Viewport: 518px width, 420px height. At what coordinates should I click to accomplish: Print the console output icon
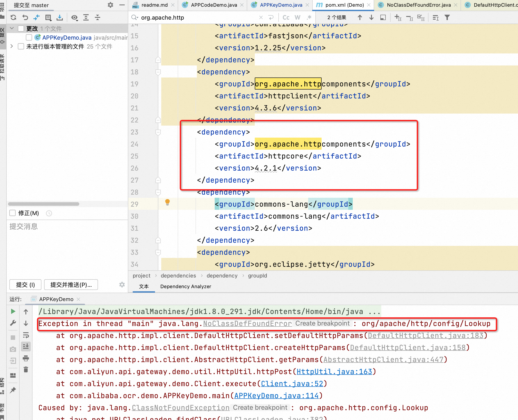coord(26,358)
